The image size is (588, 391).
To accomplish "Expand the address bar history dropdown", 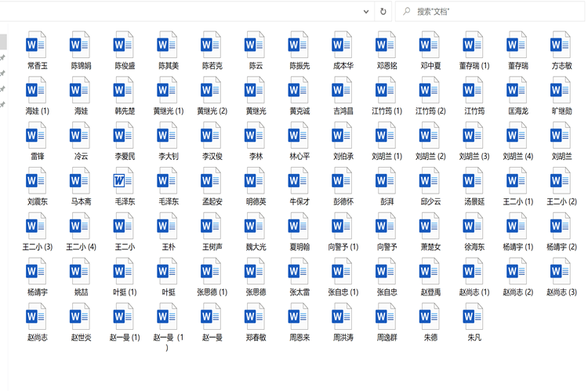I will 365,12.
